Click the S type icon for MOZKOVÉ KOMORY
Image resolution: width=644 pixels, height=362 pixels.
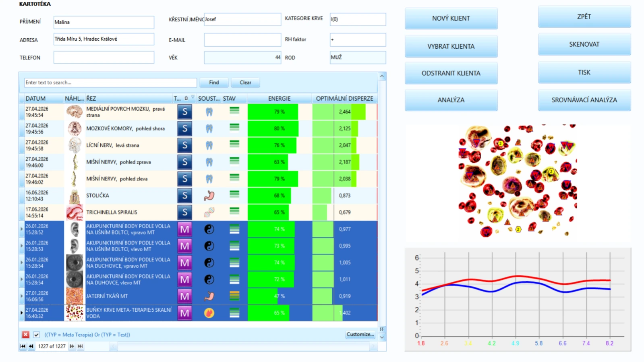(x=184, y=128)
